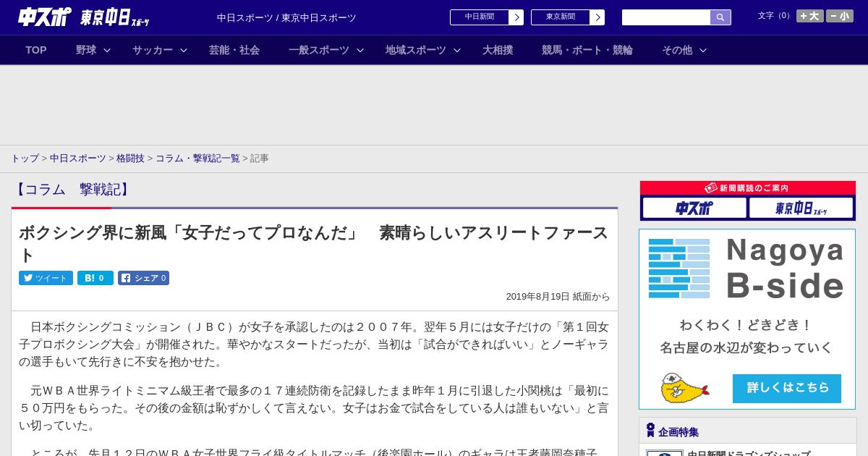Expand the その他 dropdown chevron
This screenshot has height=456, width=868.
click(x=703, y=50)
